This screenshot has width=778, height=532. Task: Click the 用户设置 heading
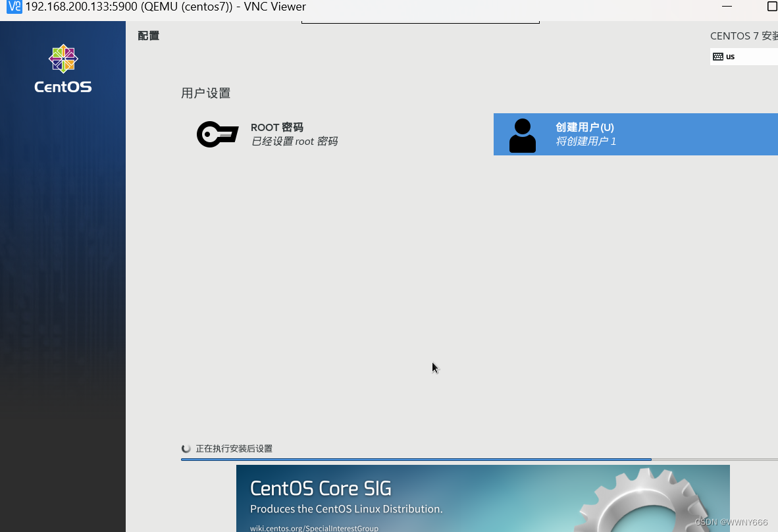pyautogui.click(x=205, y=93)
